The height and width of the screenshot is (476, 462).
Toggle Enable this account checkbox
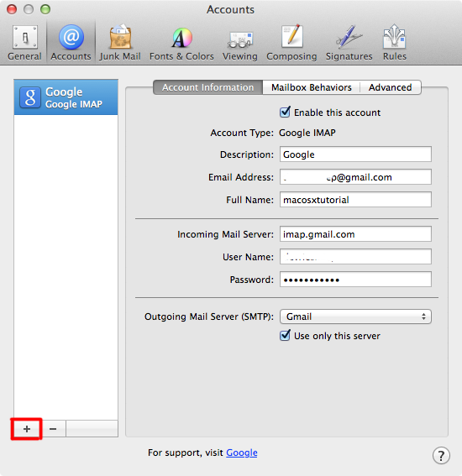[285, 112]
